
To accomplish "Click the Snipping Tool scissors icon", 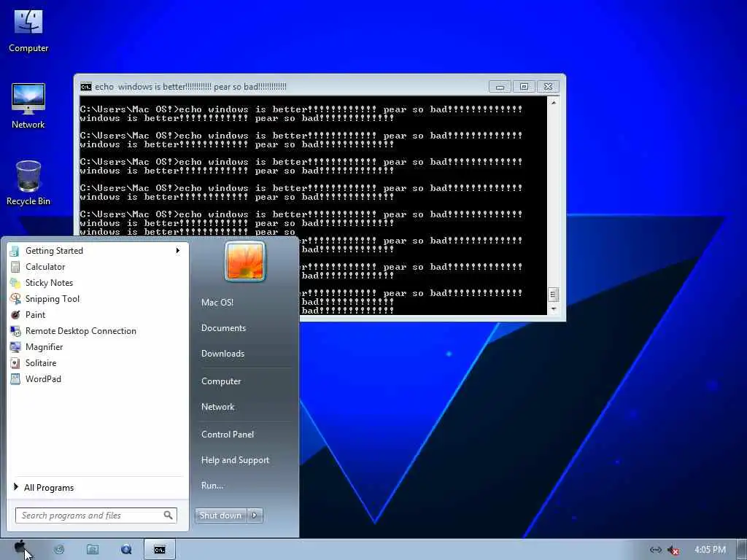I will (x=15, y=299).
